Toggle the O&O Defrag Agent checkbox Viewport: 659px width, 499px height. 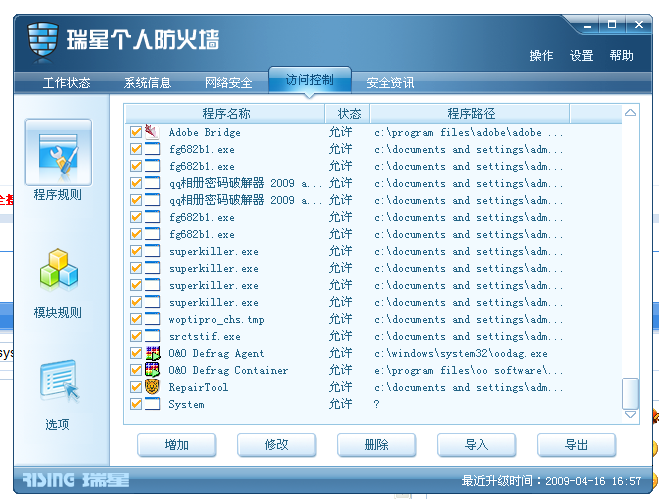coord(136,353)
